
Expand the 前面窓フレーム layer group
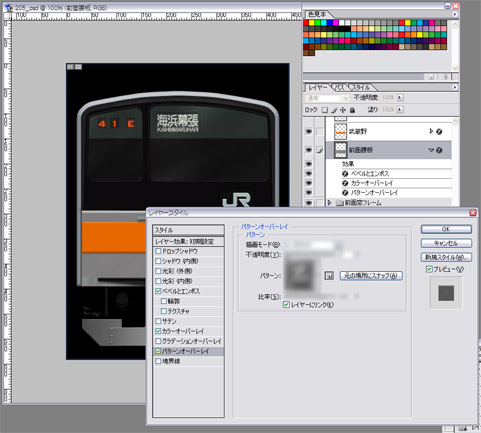[x=330, y=202]
